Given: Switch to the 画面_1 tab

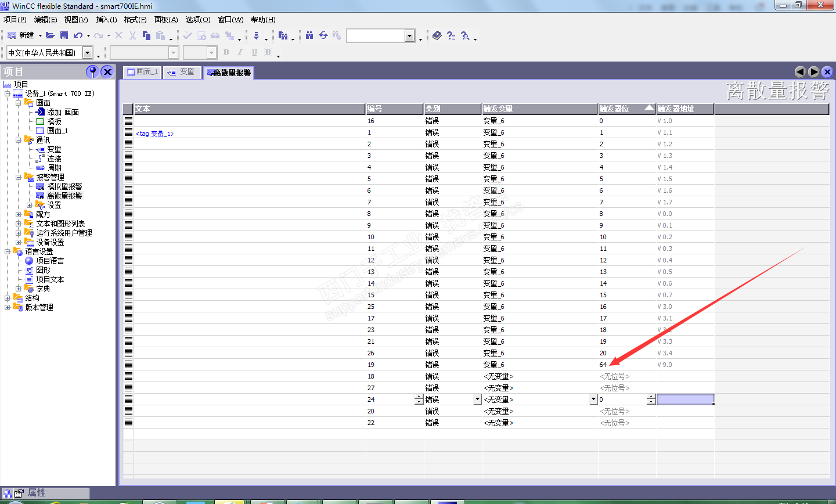Looking at the screenshot, I should point(142,72).
